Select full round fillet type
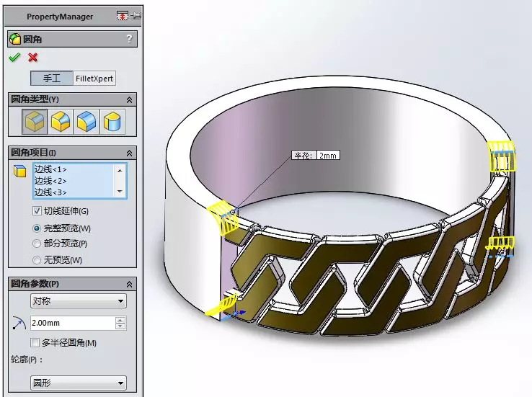This screenshot has width=532, height=397. coord(112,122)
